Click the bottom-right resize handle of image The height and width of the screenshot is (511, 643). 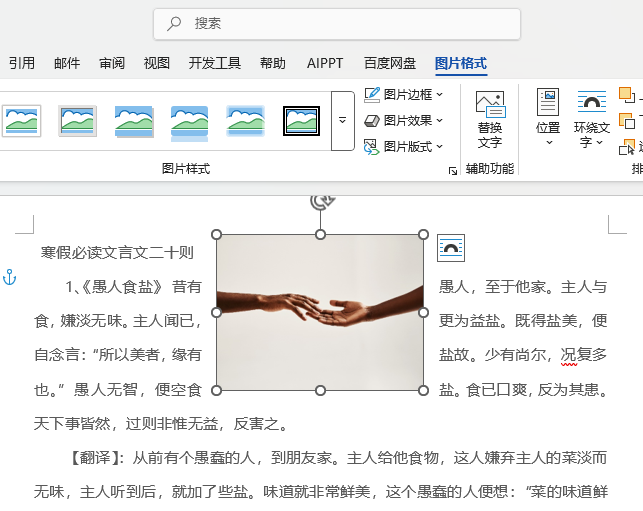424,390
